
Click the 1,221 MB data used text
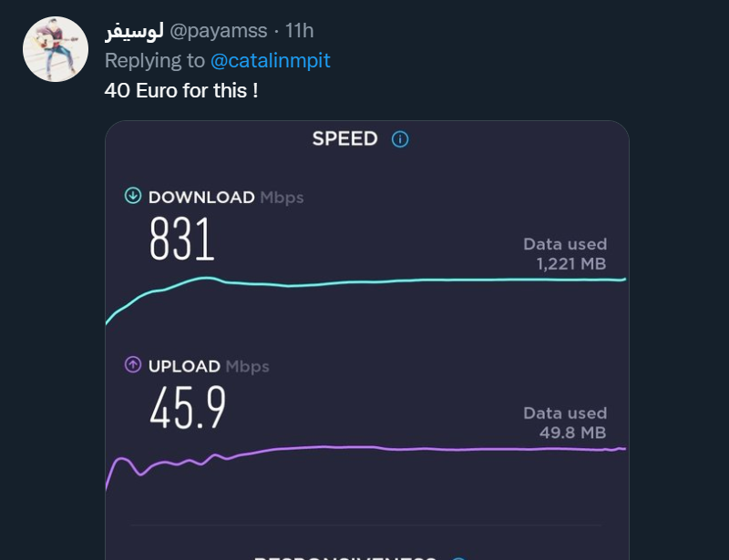(571, 264)
